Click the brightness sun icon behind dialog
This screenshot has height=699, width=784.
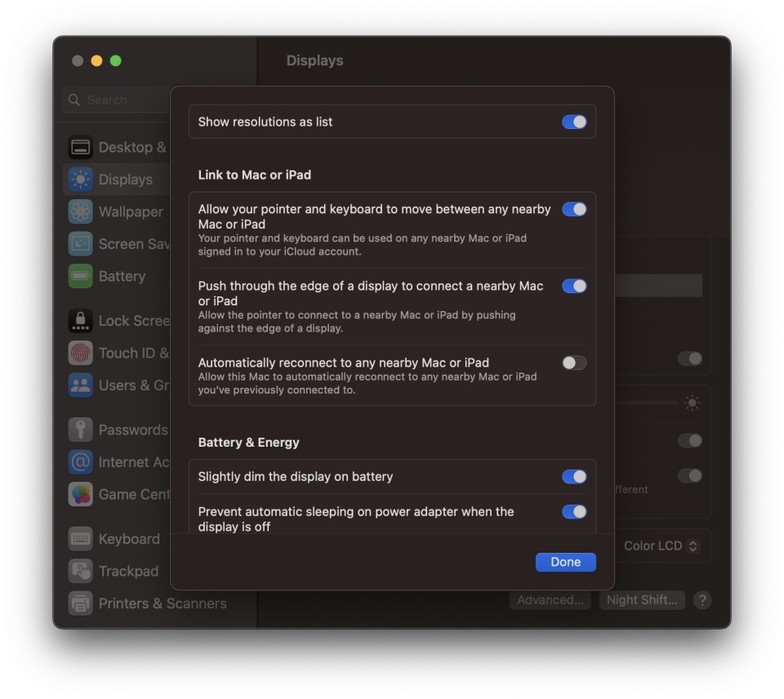tap(692, 403)
